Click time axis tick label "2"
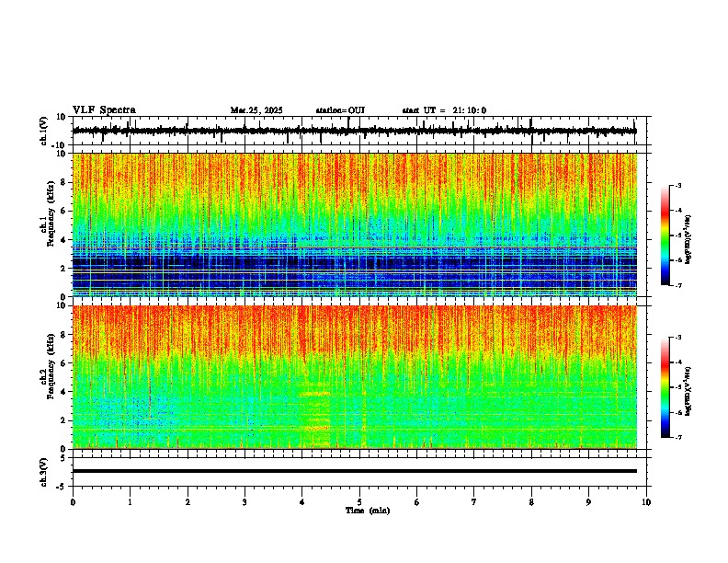 (188, 502)
